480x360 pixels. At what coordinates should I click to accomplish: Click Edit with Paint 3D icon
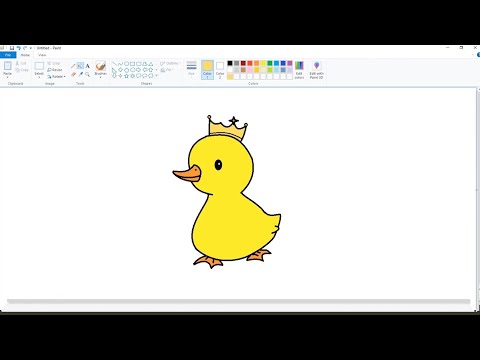[316, 65]
